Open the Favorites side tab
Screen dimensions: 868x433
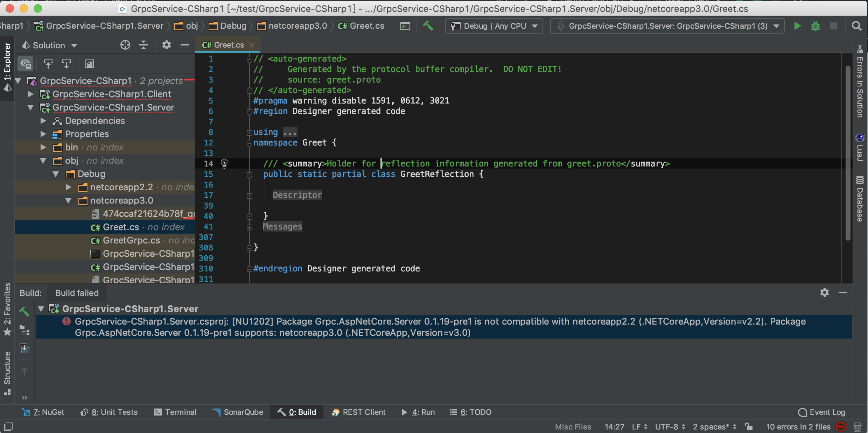pos(7,310)
